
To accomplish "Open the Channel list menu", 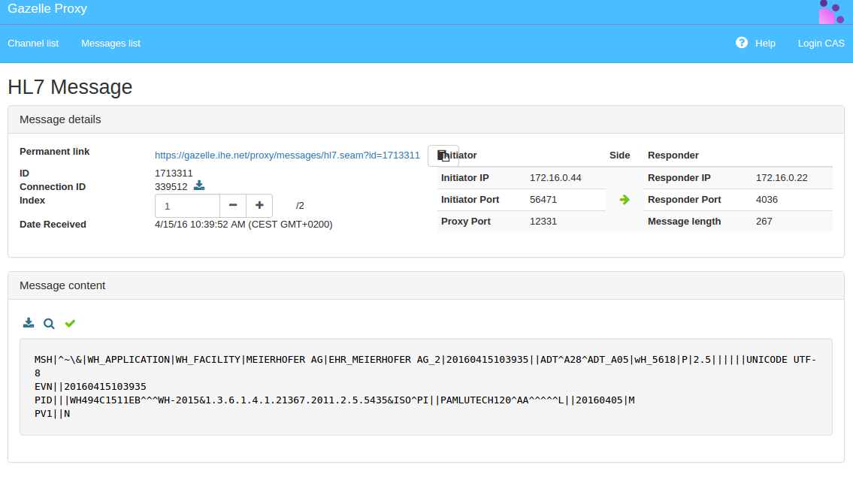I will (x=33, y=44).
